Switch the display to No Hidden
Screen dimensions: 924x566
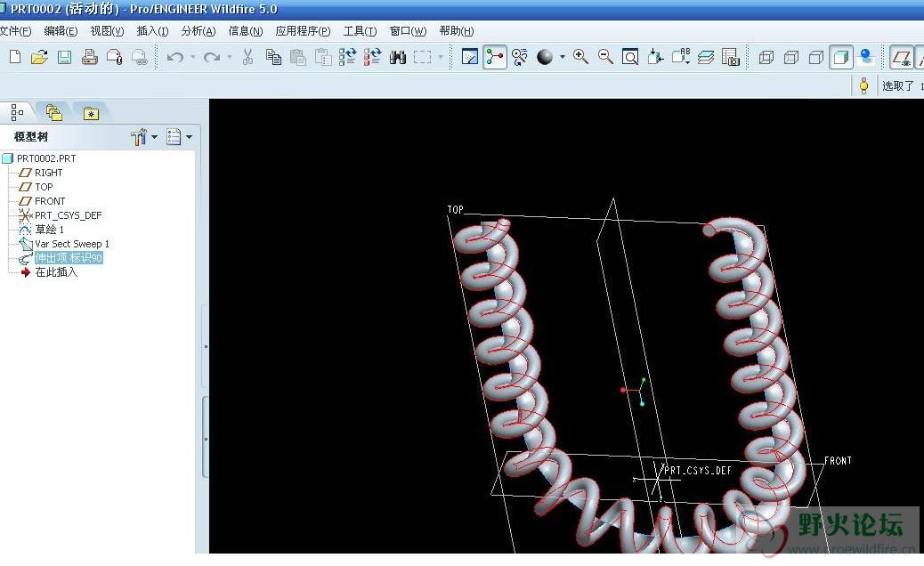pyautogui.click(x=816, y=57)
